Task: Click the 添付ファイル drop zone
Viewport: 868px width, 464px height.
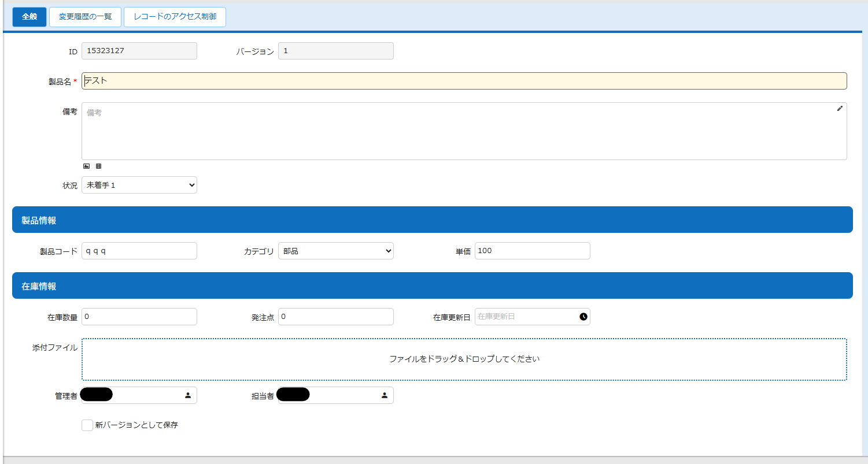Action: [x=464, y=359]
